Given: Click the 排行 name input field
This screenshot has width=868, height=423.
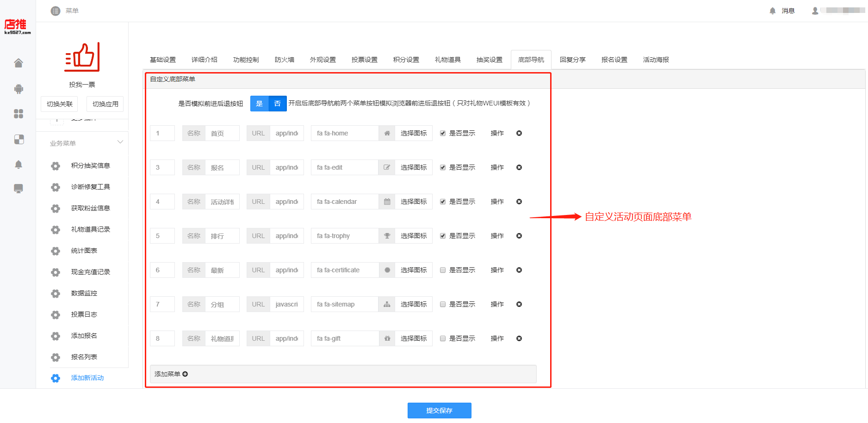Looking at the screenshot, I should pyautogui.click(x=222, y=236).
